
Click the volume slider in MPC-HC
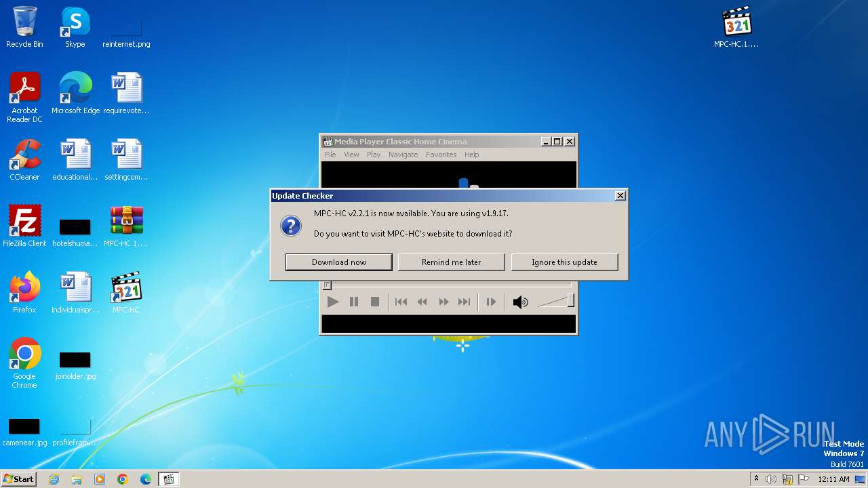(556, 302)
